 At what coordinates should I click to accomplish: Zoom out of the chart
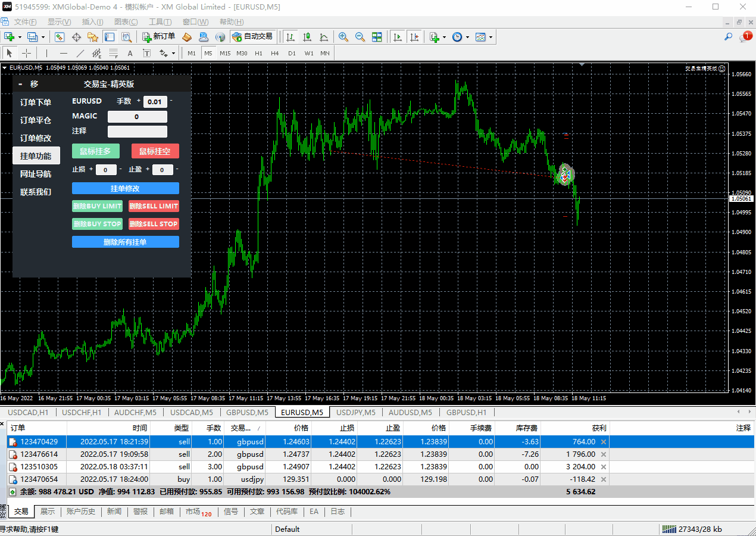pos(360,37)
